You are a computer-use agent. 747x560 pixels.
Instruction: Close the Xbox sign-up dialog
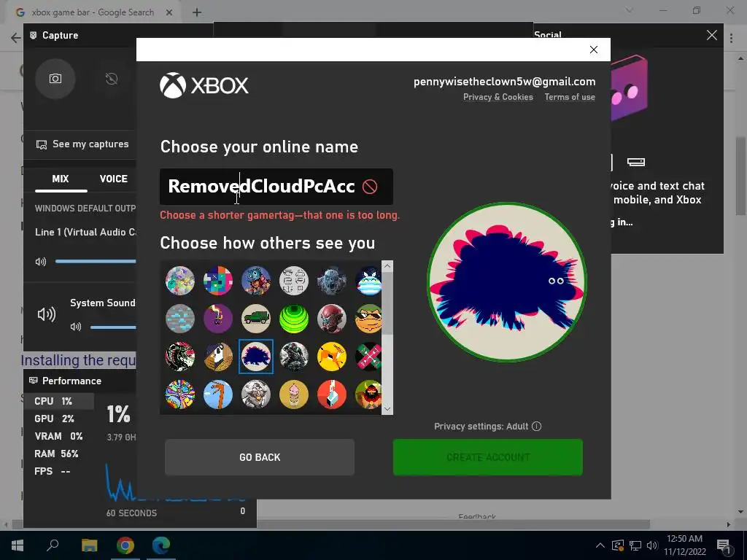click(x=594, y=50)
